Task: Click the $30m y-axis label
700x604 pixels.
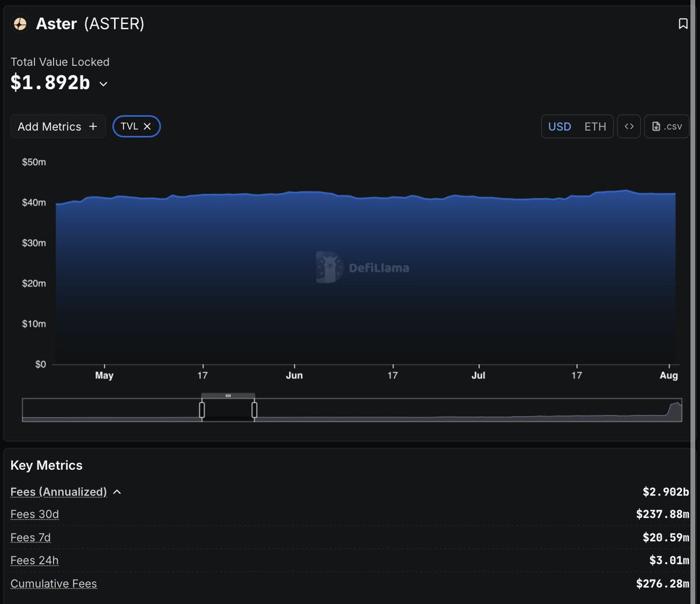Action: pos(34,243)
